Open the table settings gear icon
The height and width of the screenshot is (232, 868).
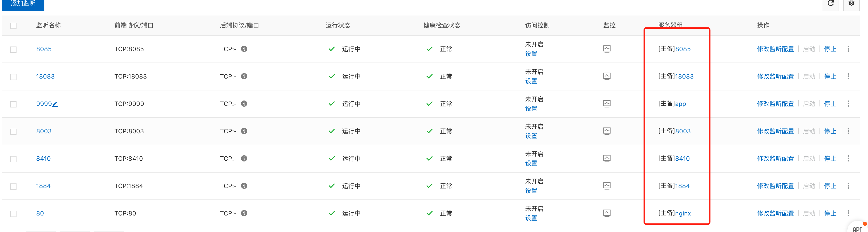(x=851, y=4)
